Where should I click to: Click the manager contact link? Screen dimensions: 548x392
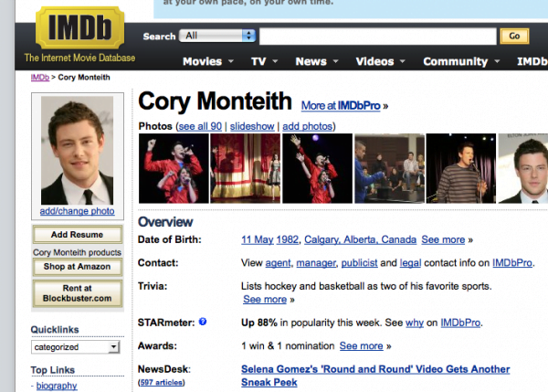click(316, 263)
